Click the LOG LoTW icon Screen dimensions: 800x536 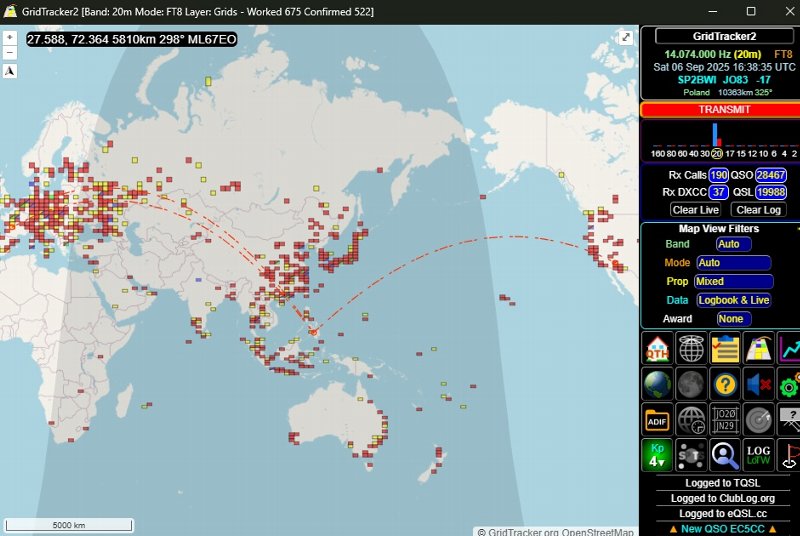pyautogui.click(x=759, y=455)
